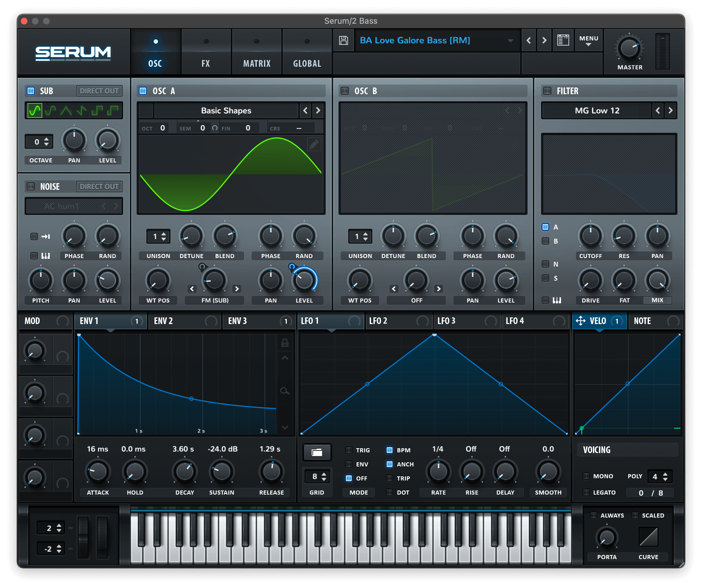This screenshot has height=588, width=702.
Task: Enable the MONO voicing checkbox
Action: point(586,476)
